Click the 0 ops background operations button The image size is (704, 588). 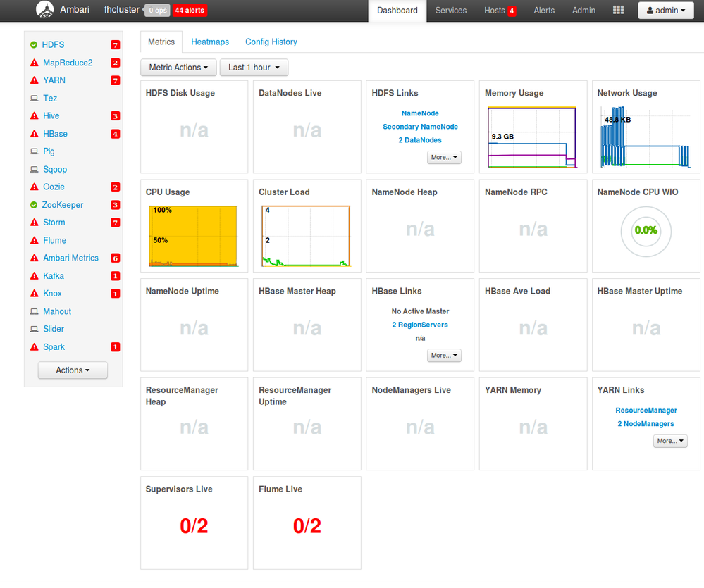158,11
